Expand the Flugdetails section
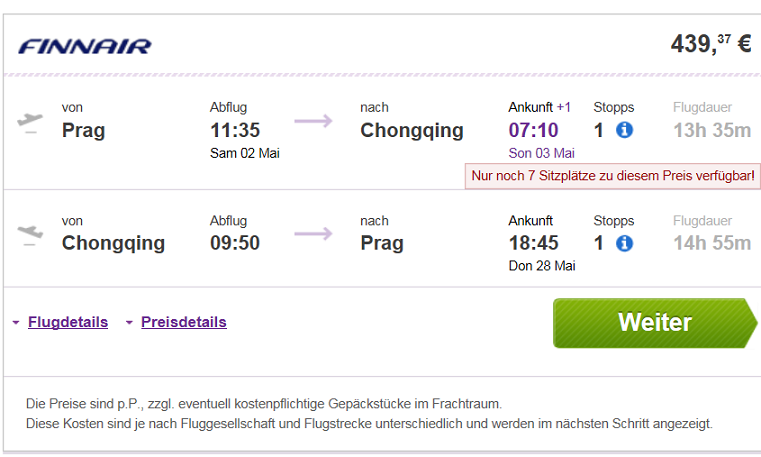761x457 pixels. [x=68, y=322]
